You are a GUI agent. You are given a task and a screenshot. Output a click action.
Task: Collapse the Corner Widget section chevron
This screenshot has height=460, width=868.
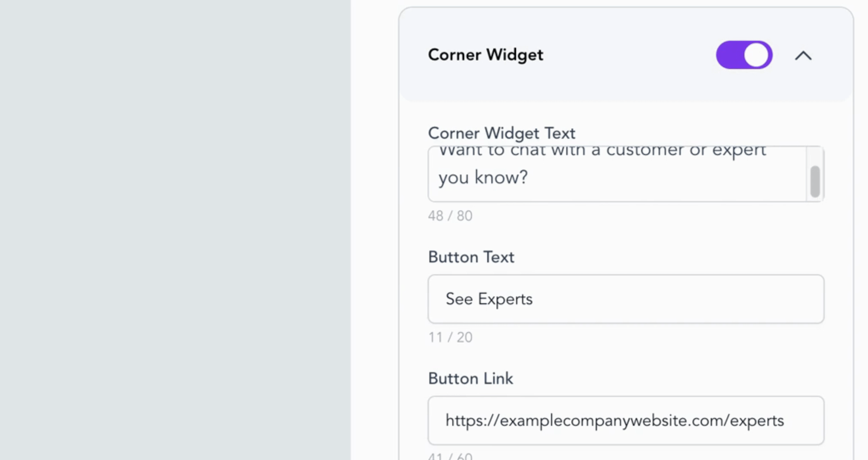point(803,56)
